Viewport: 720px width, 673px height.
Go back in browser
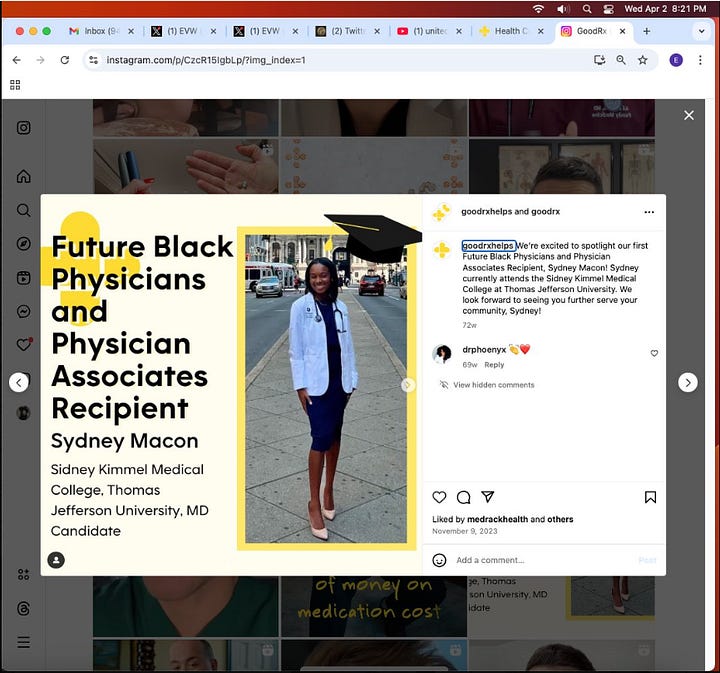pyautogui.click(x=17, y=60)
